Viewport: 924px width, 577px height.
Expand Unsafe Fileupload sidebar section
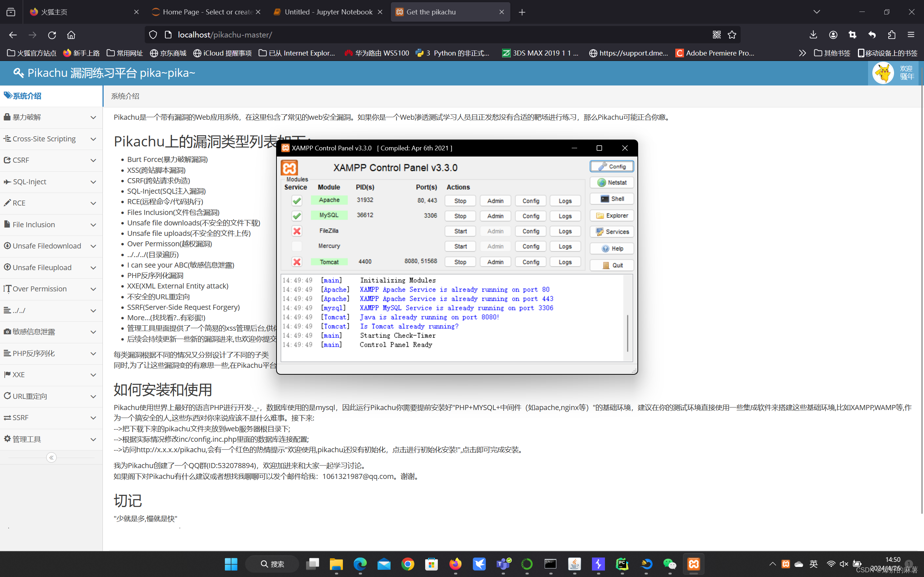[x=51, y=268]
